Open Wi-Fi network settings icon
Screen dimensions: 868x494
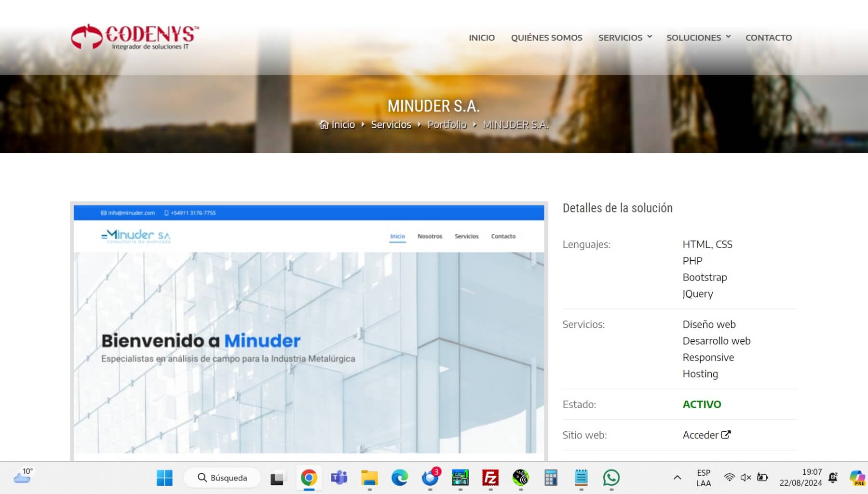click(x=729, y=478)
